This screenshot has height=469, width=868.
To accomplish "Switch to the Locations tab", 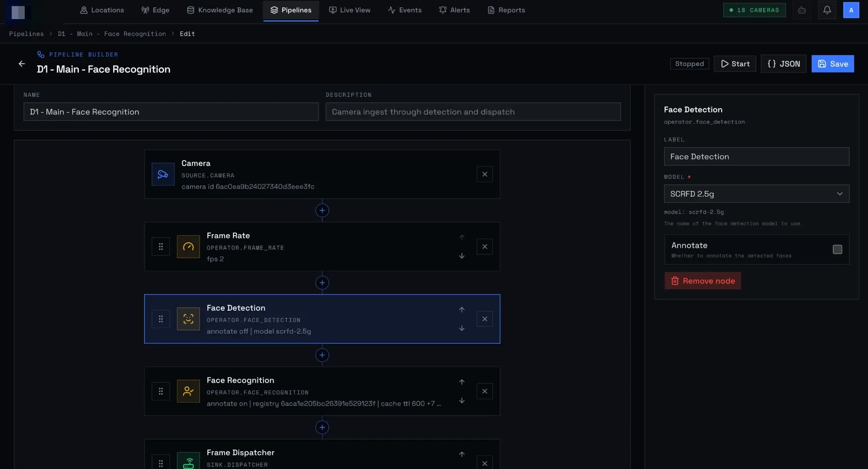I will click(x=102, y=10).
